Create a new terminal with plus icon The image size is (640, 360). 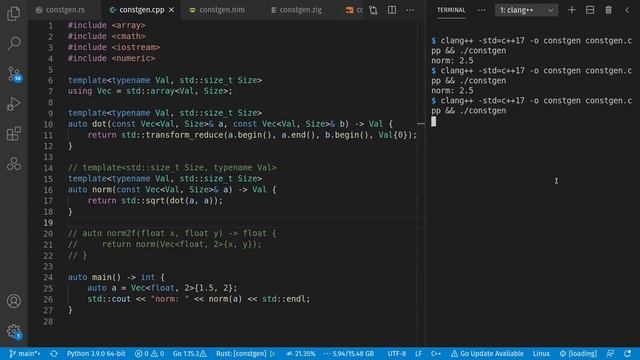tap(571, 10)
